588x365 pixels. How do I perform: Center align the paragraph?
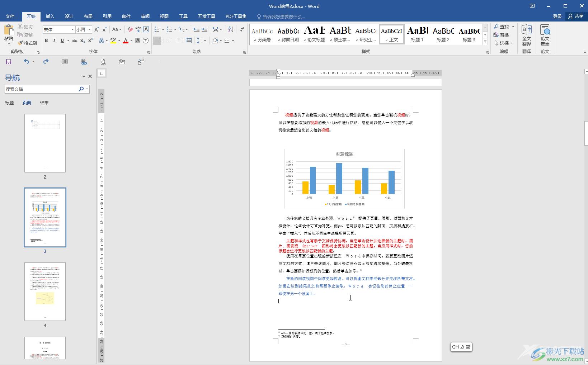point(165,41)
